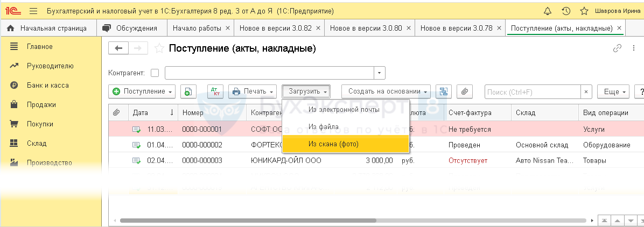This screenshot has height=227, width=644.
Task: Open the history clock icon
Action: coord(566,11)
